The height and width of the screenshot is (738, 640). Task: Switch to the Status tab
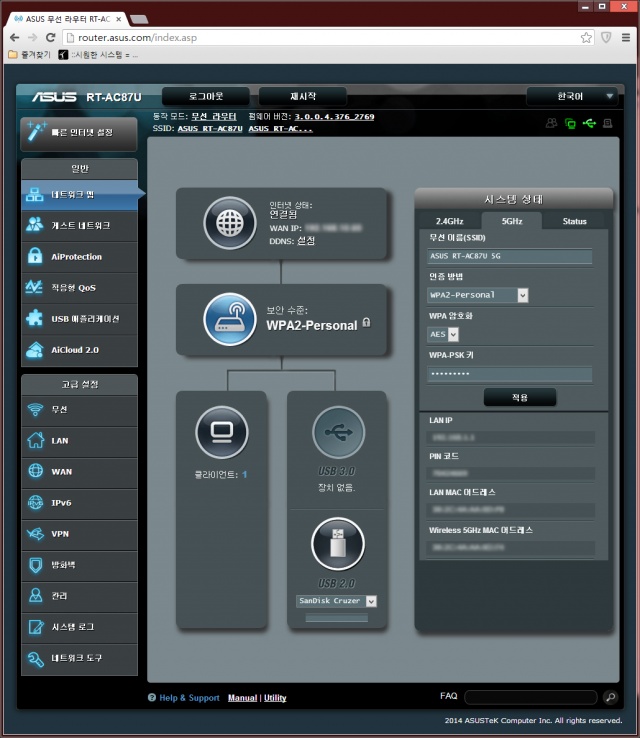pos(574,221)
